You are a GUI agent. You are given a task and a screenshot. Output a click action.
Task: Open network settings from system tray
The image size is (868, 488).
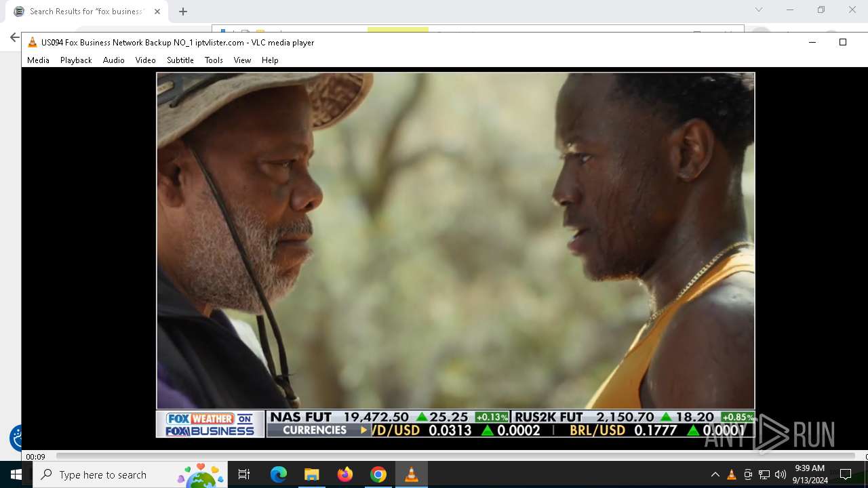coord(764,474)
